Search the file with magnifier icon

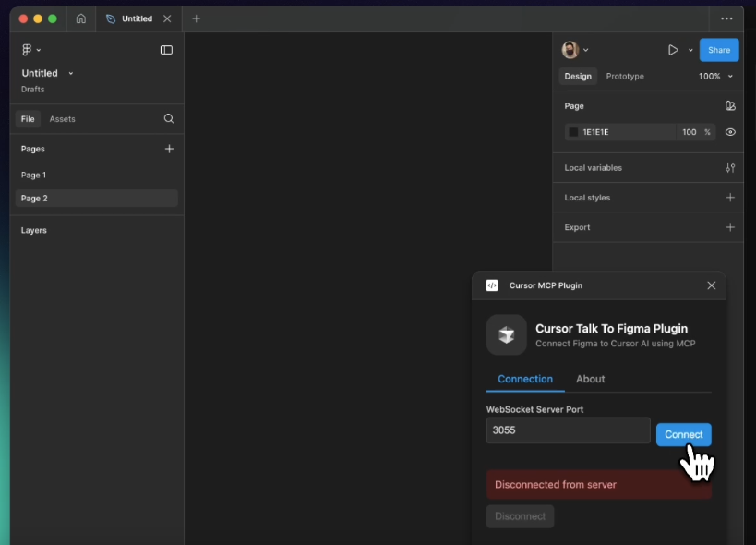[x=169, y=118]
